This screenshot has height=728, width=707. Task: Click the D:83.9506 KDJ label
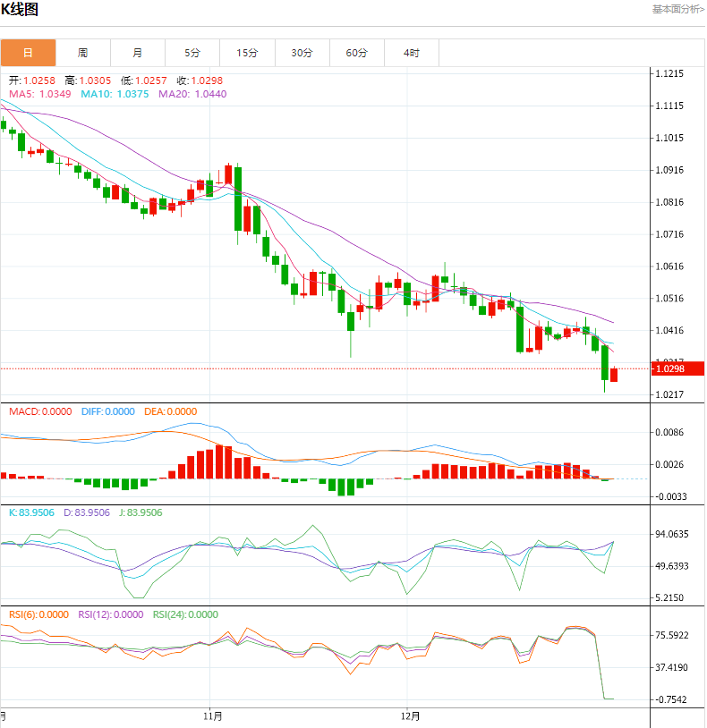click(87, 513)
